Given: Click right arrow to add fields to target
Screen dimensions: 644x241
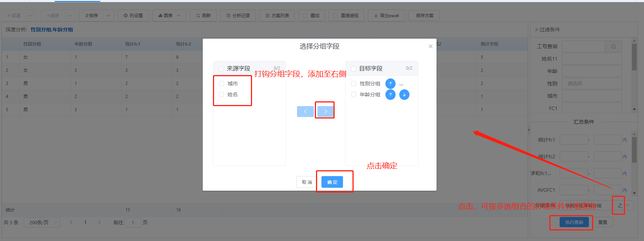Looking at the screenshot, I should (x=325, y=112).
